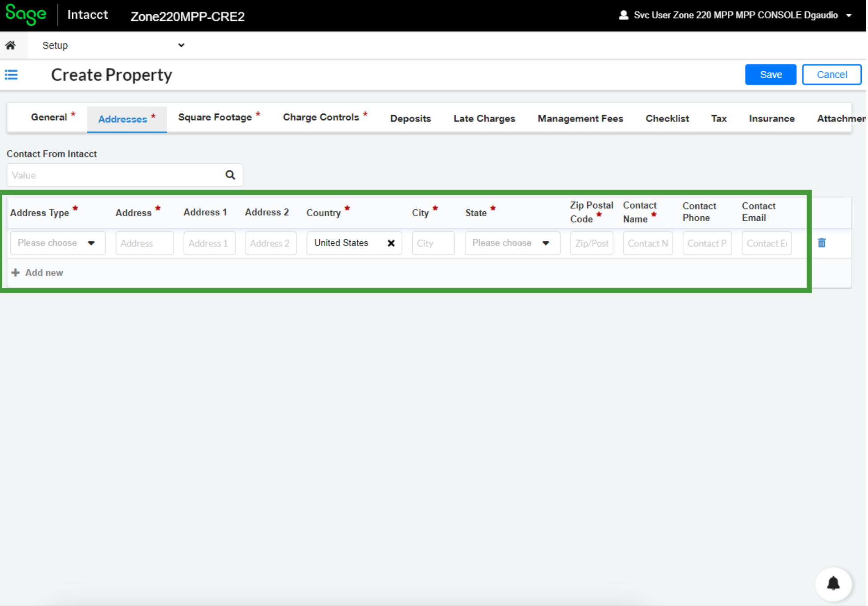The height and width of the screenshot is (606, 868).
Task: Open the Address Type Please choose dropdown
Action: tap(58, 243)
